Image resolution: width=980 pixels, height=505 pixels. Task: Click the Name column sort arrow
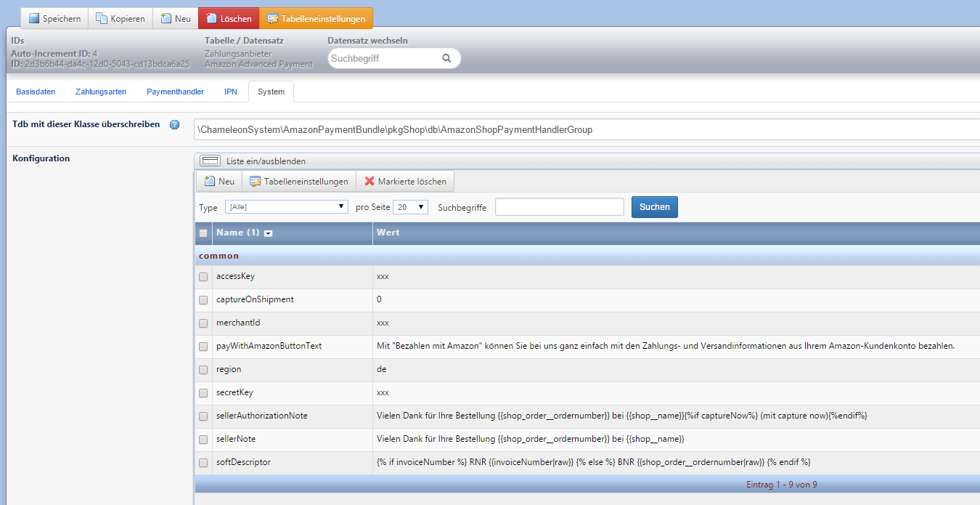pyautogui.click(x=269, y=233)
